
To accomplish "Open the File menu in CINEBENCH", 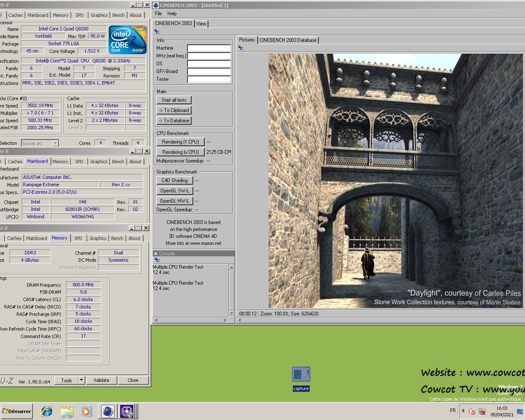I will click(158, 14).
